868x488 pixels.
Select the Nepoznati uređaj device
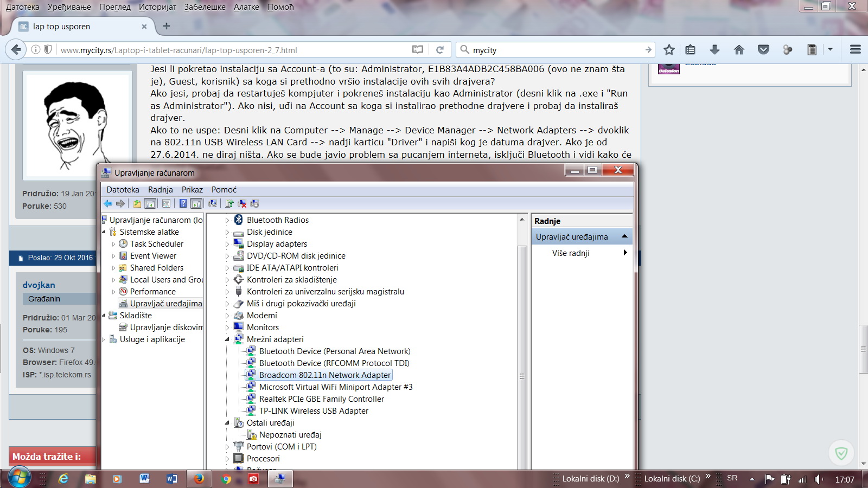click(x=290, y=435)
